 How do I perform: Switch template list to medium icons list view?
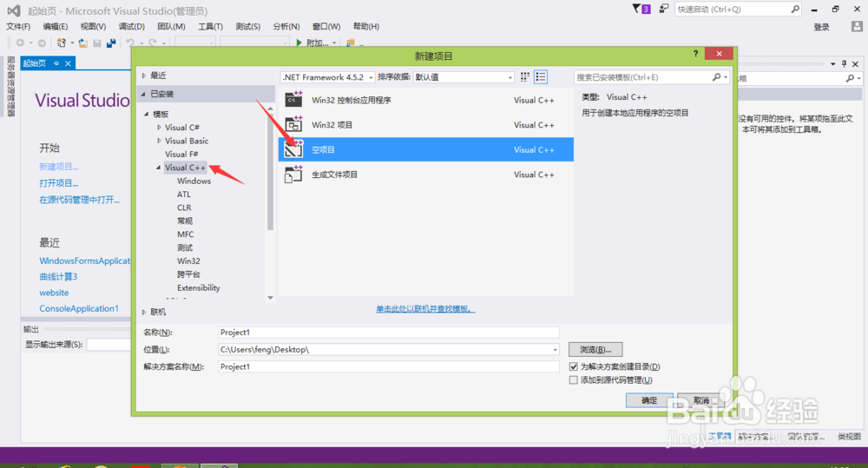[x=541, y=77]
